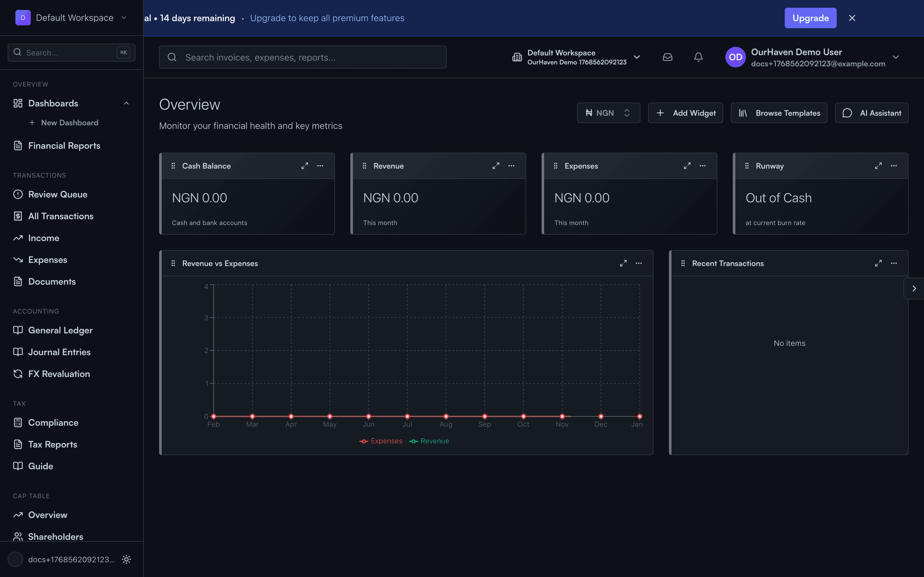Run FX Revaluation from the sidebar
Viewport: 924px width, 577px height.
tap(59, 373)
